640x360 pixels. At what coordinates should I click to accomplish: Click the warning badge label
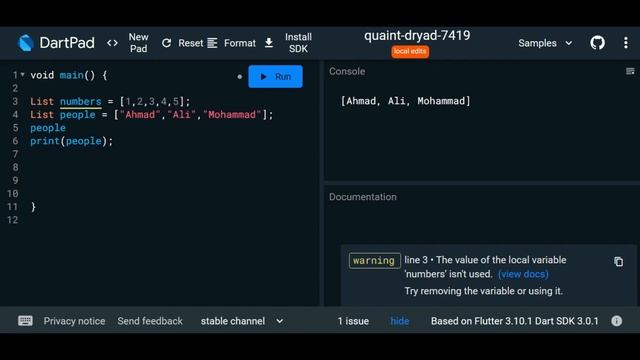(374, 260)
